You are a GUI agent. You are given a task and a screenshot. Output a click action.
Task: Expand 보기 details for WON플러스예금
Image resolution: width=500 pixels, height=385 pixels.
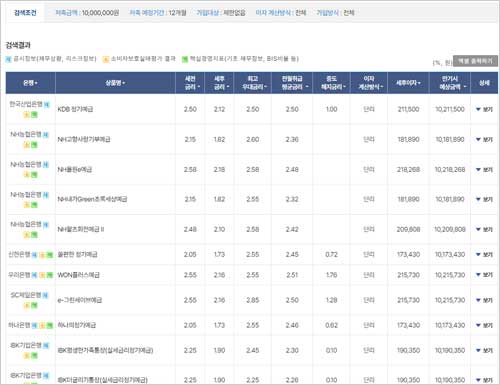[484, 275]
